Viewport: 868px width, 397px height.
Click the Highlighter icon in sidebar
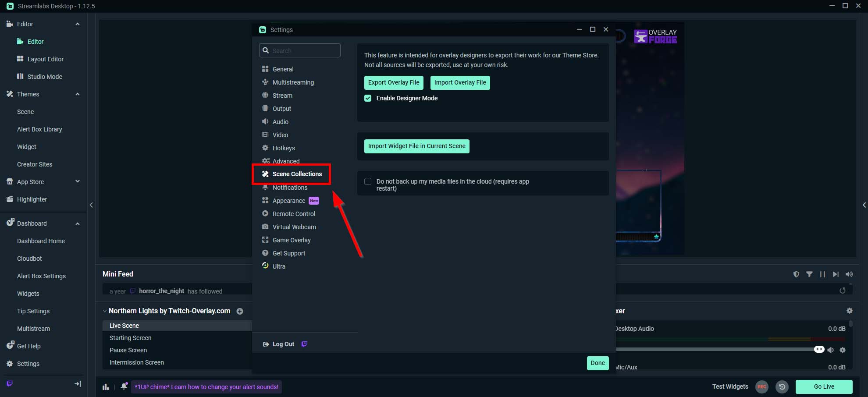click(x=9, y=199)
